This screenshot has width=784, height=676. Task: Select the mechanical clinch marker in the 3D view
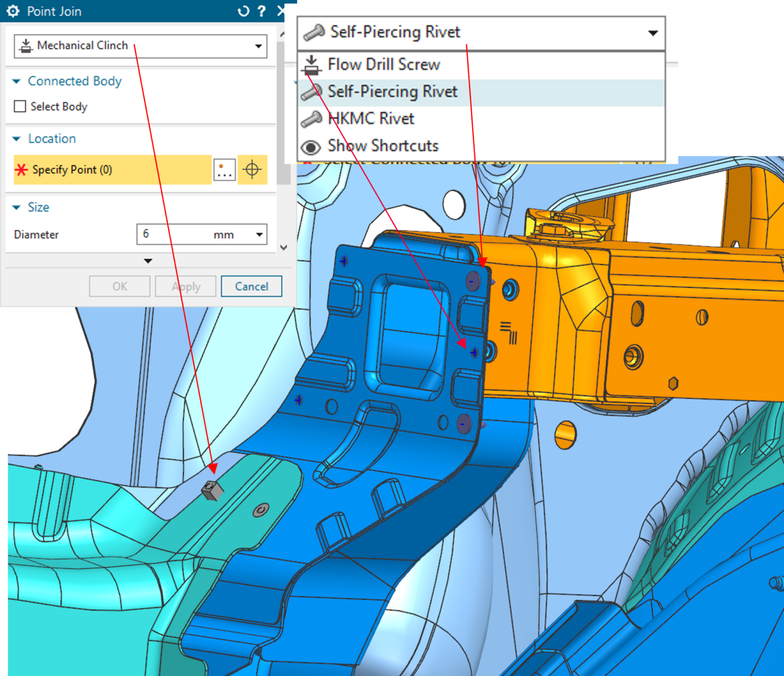[212, 491]
